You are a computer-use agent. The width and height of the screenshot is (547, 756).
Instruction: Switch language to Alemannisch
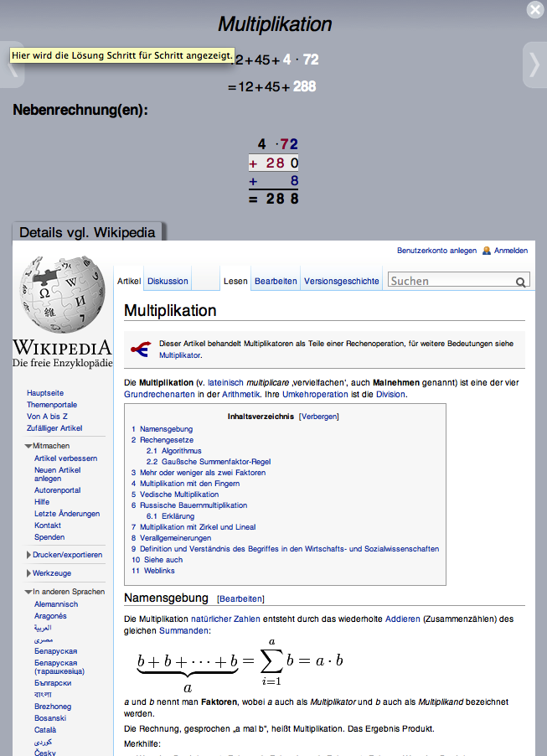click(x=56, y=604)
